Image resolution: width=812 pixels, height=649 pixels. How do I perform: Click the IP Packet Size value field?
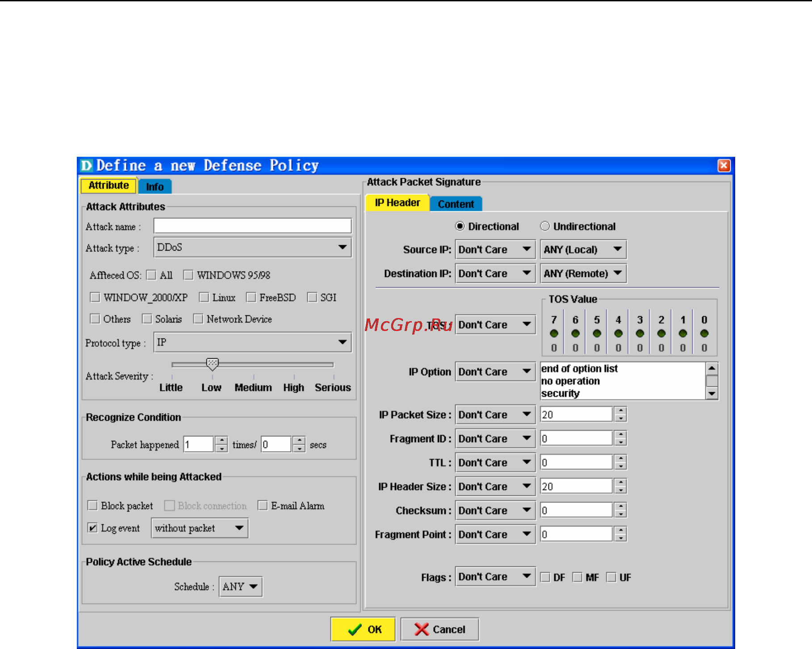pos(576,415)
